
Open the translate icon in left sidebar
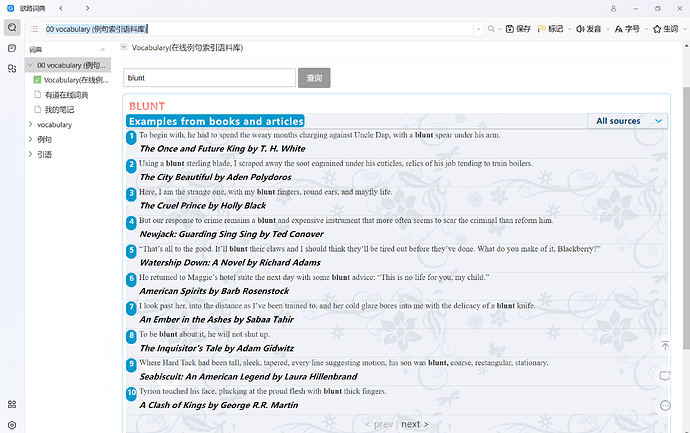click(x=12, y=68)
